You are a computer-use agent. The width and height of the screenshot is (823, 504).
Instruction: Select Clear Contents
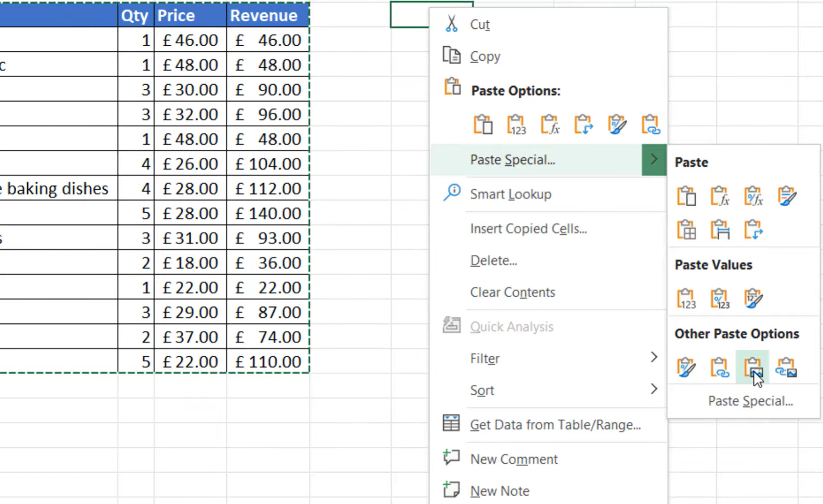[548, 292]
